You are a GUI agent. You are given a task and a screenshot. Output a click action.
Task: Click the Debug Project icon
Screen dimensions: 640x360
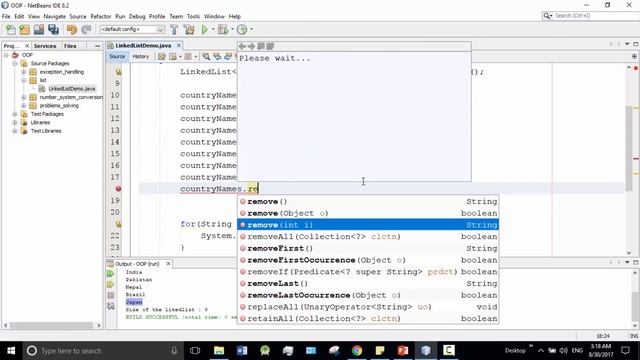tap(223, 29)
